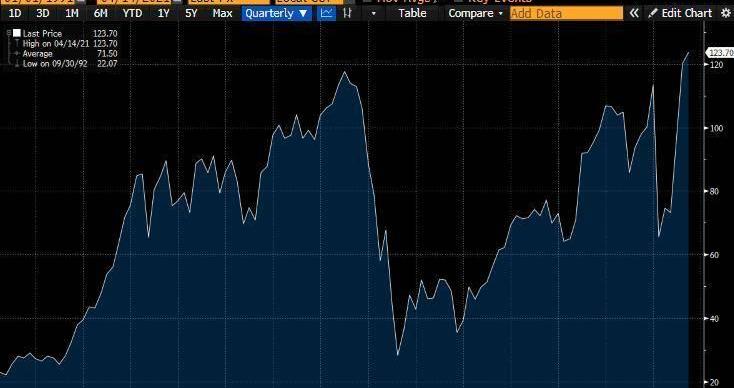Switch to the bar chart type icon
734x388 pixels.
point(347,13)
